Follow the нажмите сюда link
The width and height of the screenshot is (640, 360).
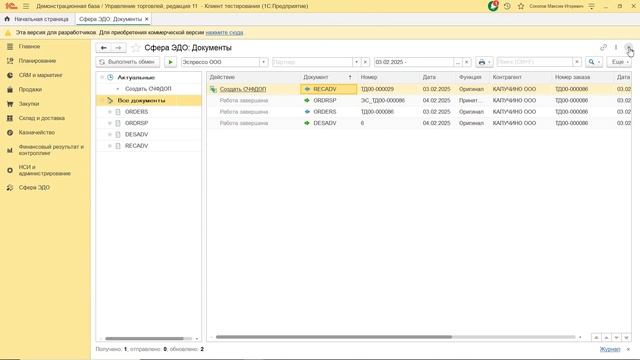pos(224,33)
